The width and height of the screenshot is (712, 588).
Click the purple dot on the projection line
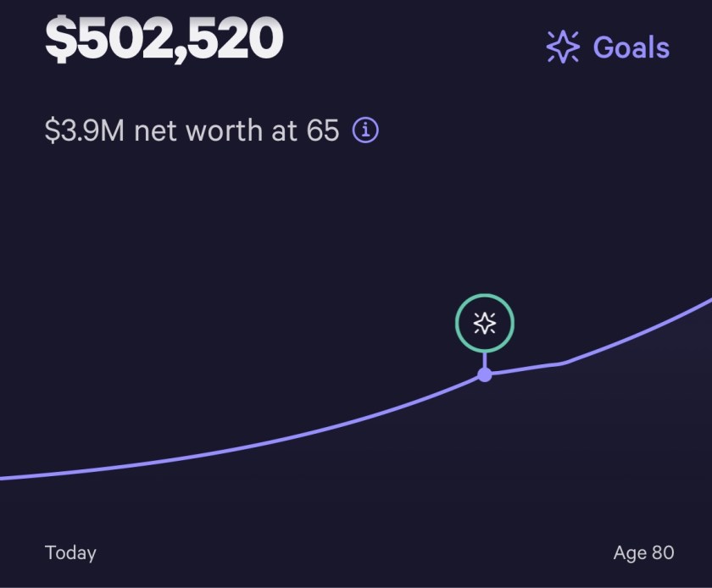485,374
